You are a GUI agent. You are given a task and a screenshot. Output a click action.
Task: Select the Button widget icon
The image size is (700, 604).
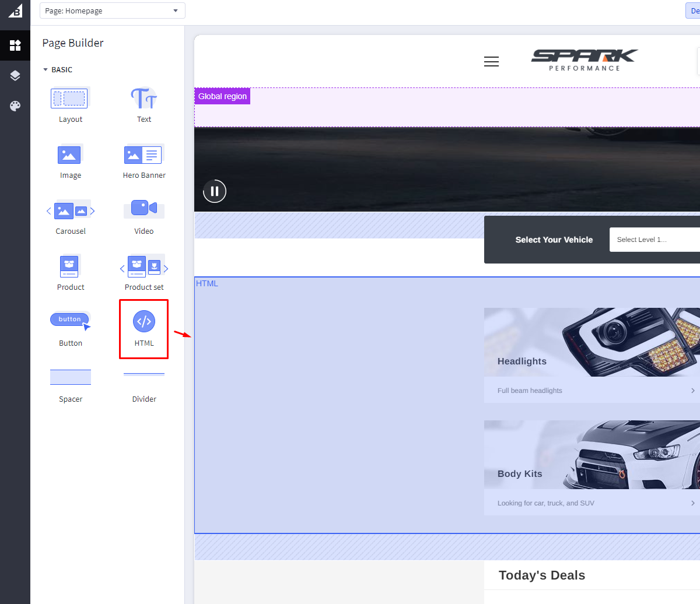(70, 321)
